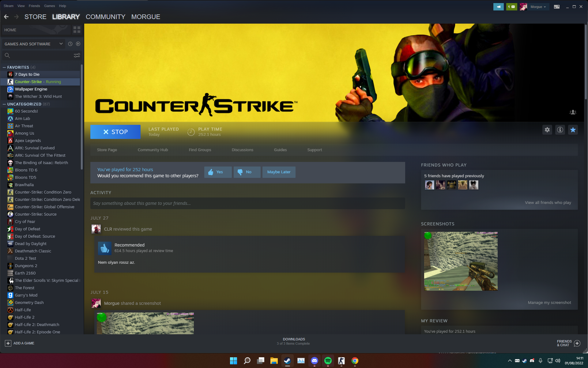This screenshot has height=368, width=588.
Task: Switch to the grid collections view icon
Action: coord(77,30)
